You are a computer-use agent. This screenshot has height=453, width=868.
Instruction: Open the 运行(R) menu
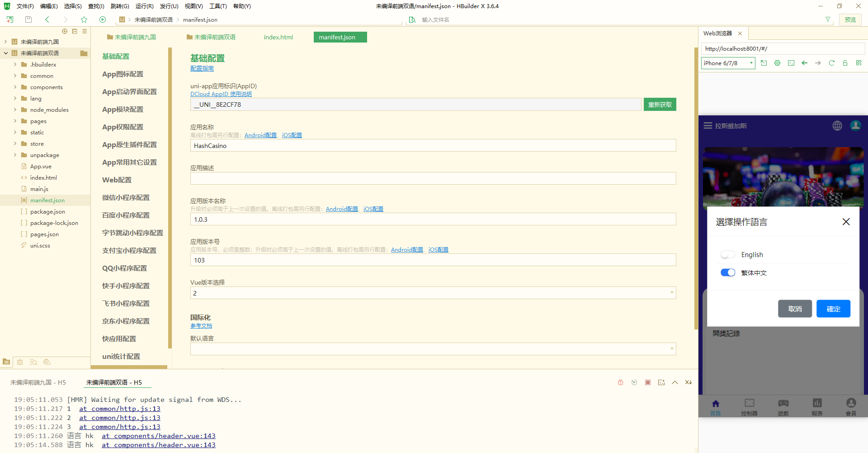tap(144, 6)
